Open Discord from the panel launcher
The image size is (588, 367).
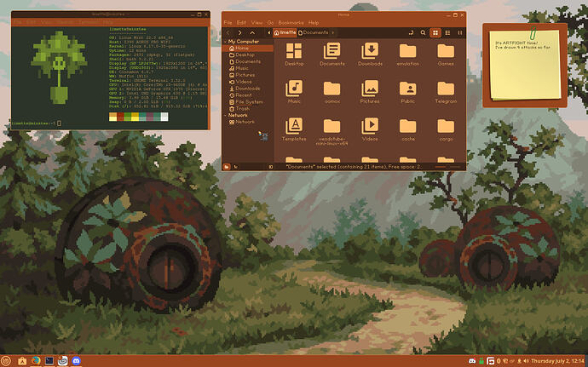[x=76, y=361]
